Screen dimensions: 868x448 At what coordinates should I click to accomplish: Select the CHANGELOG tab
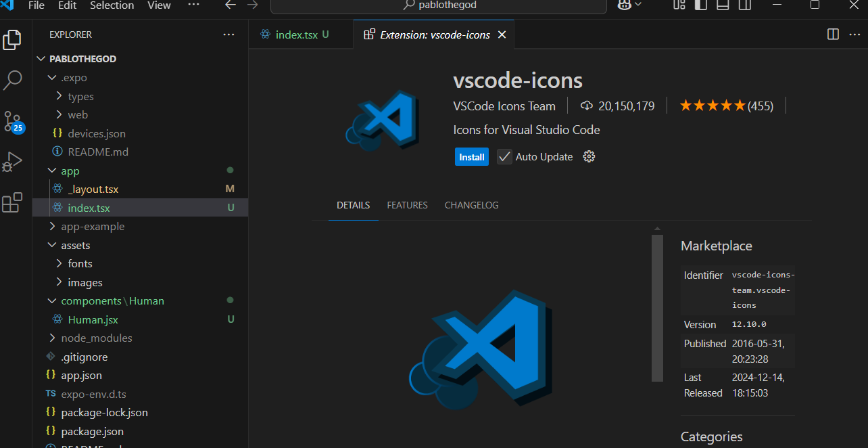[472, 205]
